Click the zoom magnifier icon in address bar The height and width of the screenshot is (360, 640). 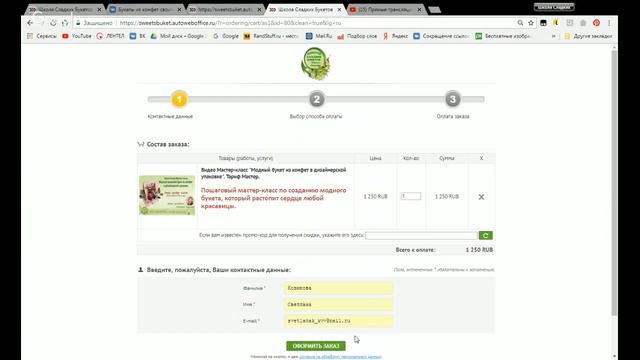pos(520,23)
